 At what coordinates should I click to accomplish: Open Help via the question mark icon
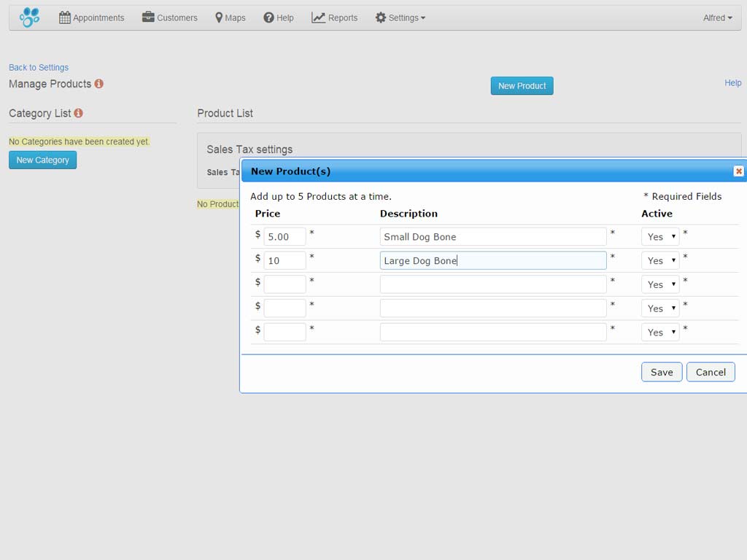tap(269, 17)
